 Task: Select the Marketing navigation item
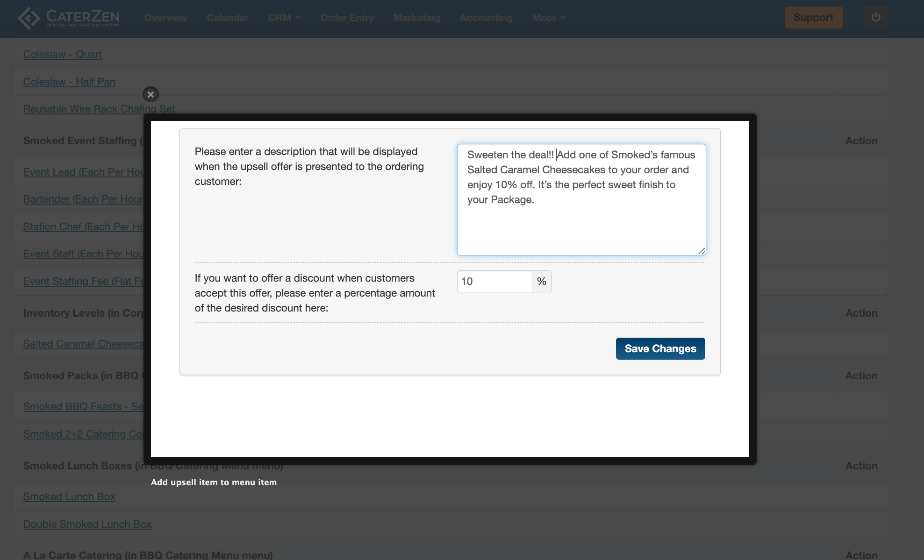pos(417,18)
